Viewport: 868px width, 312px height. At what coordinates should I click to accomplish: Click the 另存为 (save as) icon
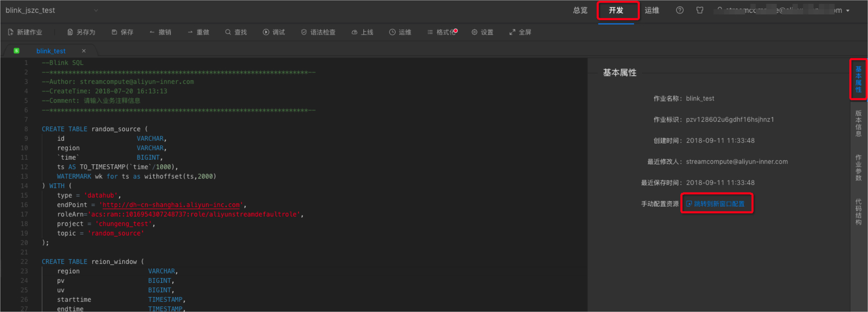click(70, 32)
